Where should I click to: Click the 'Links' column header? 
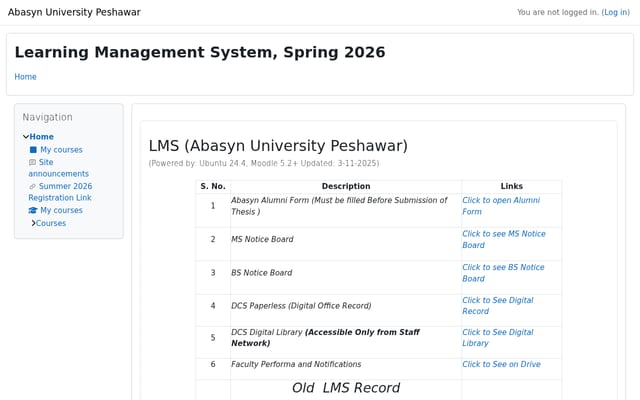pyautogui.click(x=511, y=186)
